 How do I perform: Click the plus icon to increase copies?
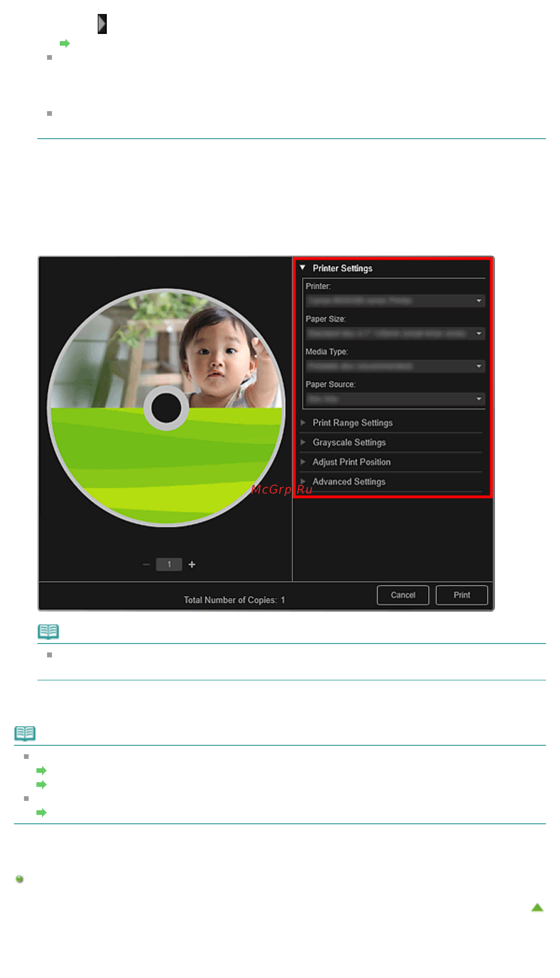192,564
